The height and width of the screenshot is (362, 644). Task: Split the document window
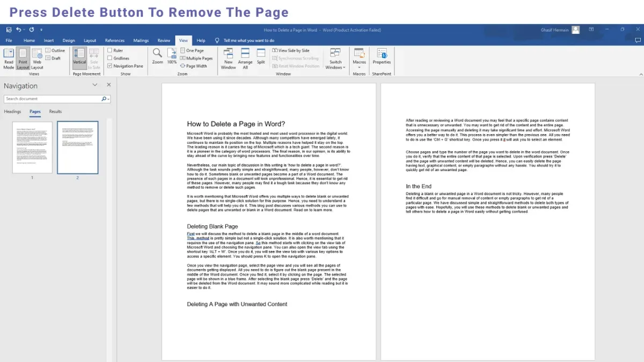261,56
